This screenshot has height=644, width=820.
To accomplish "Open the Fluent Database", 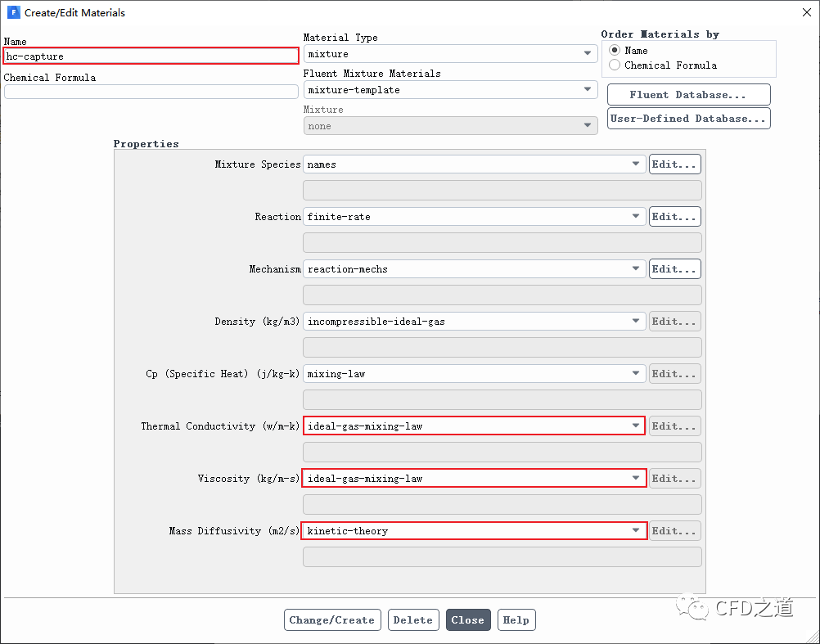I will [x=688, y=95].
